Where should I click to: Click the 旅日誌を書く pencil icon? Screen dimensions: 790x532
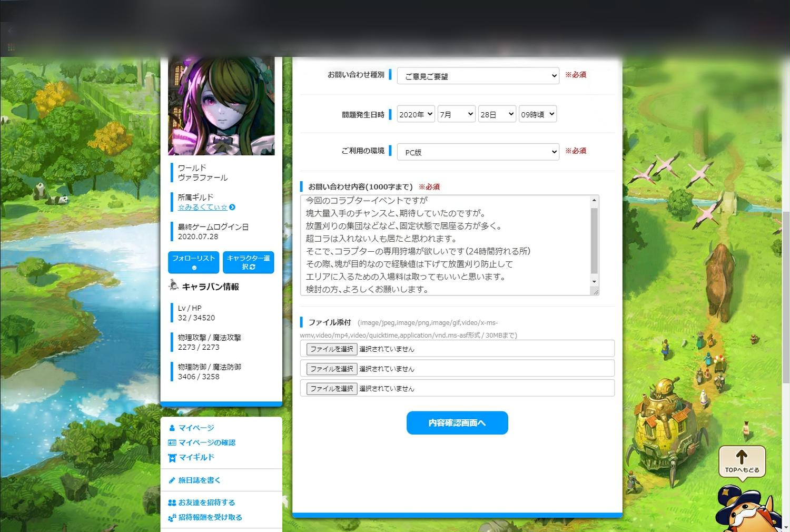coord(172,480)
